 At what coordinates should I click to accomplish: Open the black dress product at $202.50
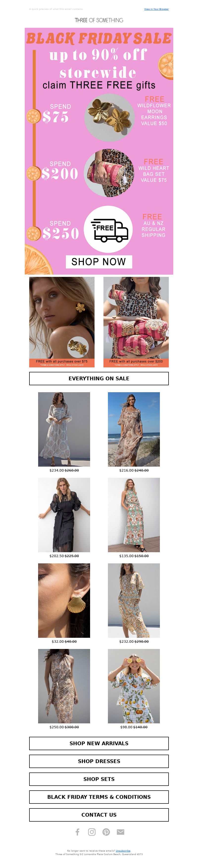[64, 515]
